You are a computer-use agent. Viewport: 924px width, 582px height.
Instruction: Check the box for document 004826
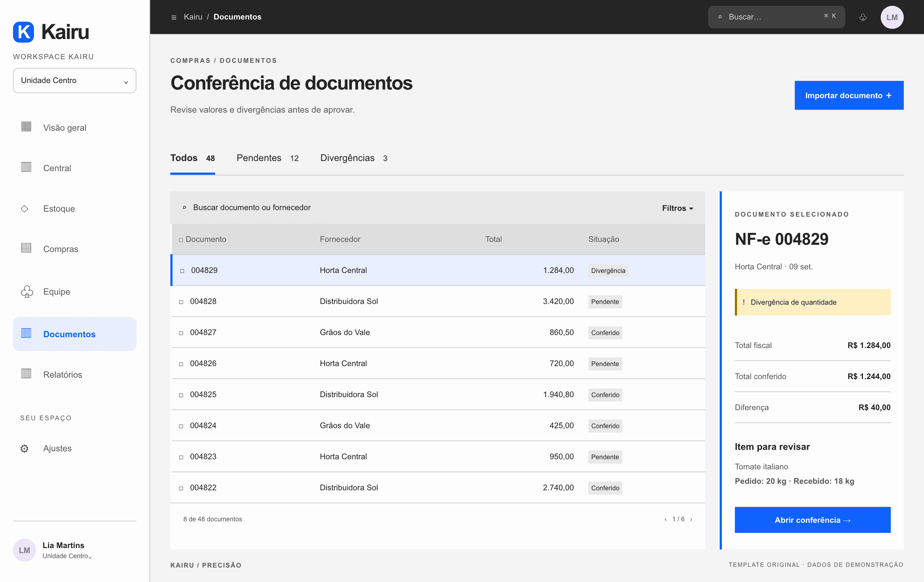pos(181,364)
